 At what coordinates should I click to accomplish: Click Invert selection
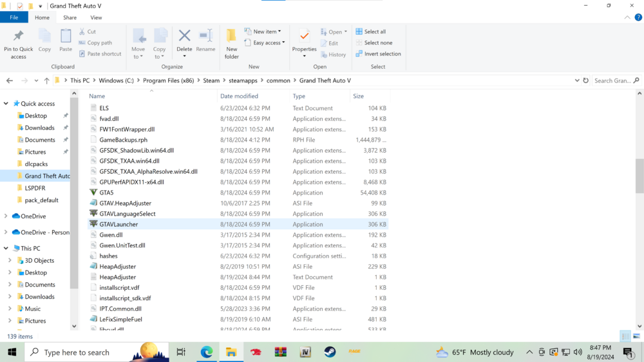[378, 54]
